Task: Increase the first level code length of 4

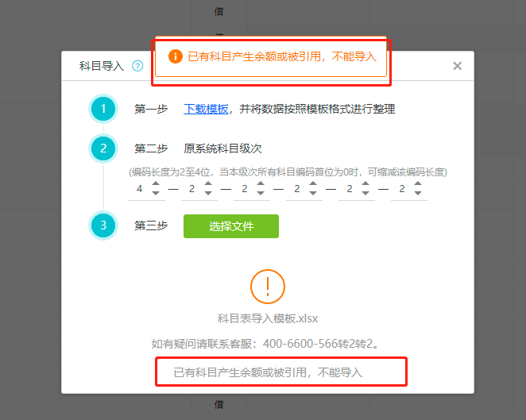Action: [155, 183]
